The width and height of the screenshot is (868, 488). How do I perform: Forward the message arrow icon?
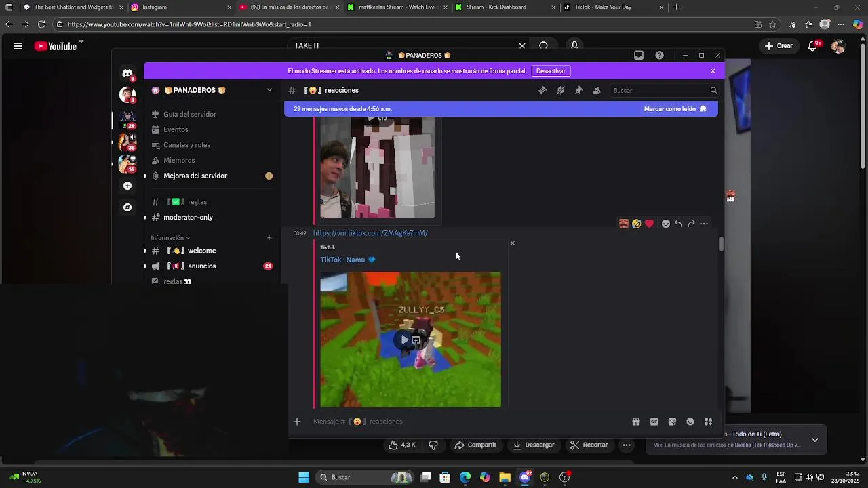[x=692, y=224]
